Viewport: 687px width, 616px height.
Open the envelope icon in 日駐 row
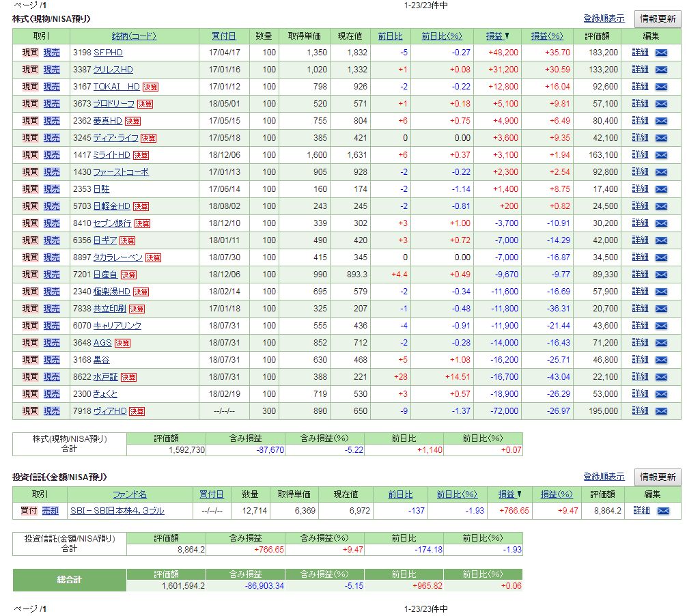pos(661,189)
